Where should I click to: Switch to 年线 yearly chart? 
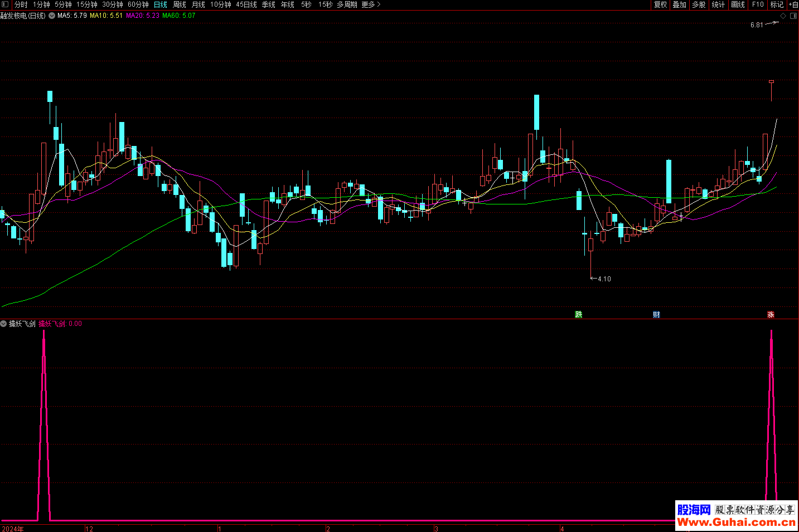pos(288,4)
